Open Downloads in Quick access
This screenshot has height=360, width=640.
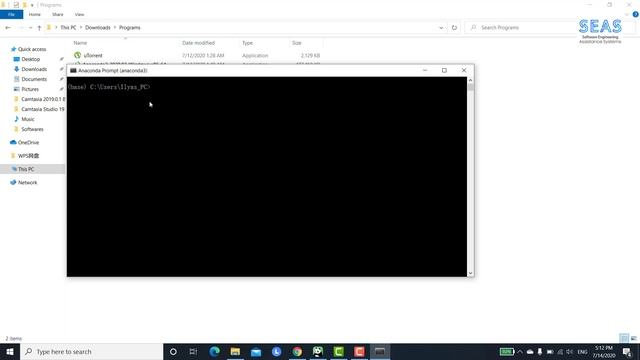click(x=34, y=69)
